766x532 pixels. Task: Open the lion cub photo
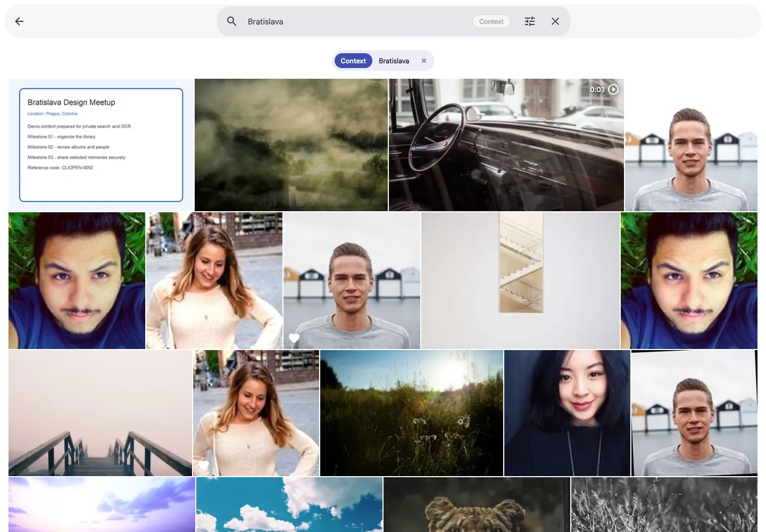(477, 504)
